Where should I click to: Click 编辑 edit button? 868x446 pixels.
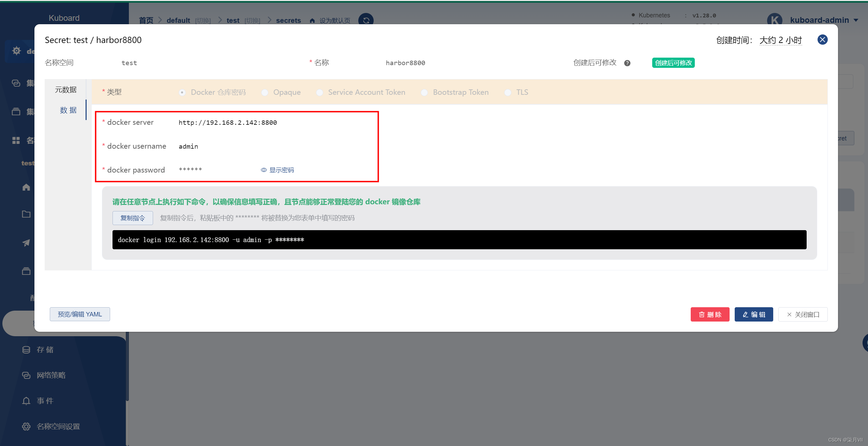click(x=753, y=314)
